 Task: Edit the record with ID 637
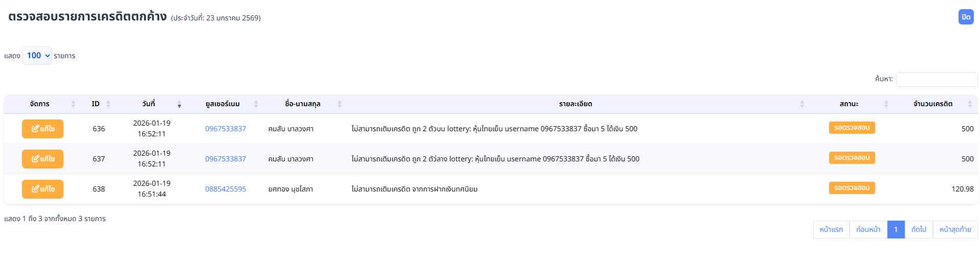point(42,159)
